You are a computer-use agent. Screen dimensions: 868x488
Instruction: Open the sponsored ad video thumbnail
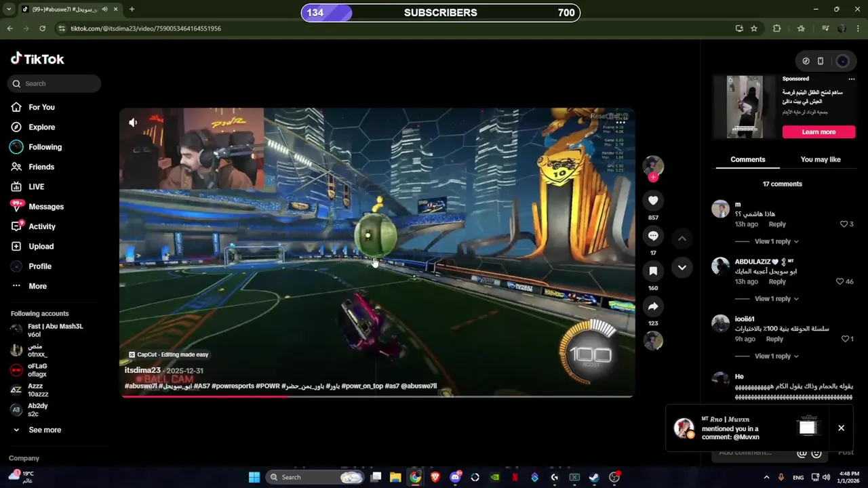745,107
